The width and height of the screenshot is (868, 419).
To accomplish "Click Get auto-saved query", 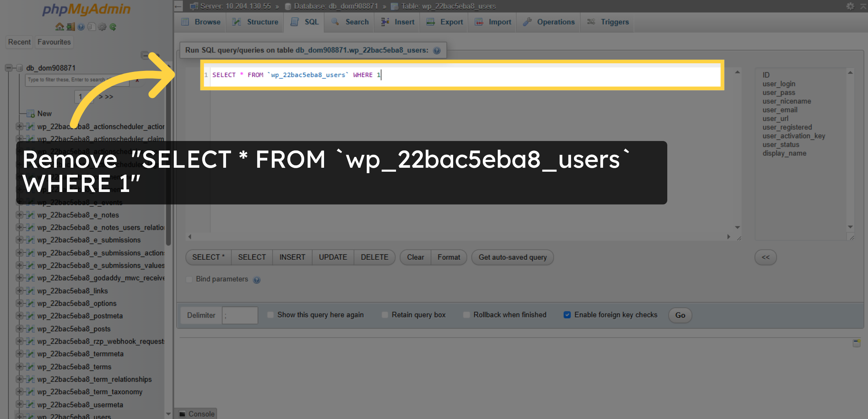I will click(512, 257).
